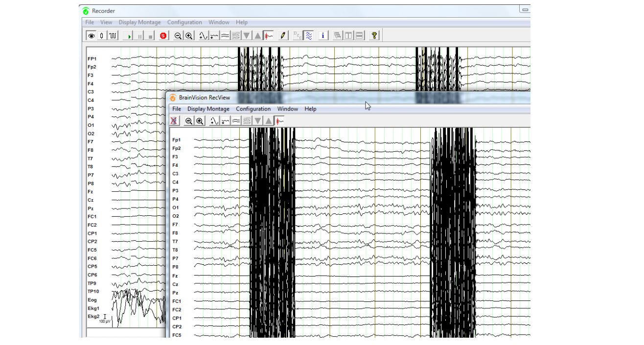
Task: Click the sine wave scaling icon in Recorder
Action: pos(203,36)
